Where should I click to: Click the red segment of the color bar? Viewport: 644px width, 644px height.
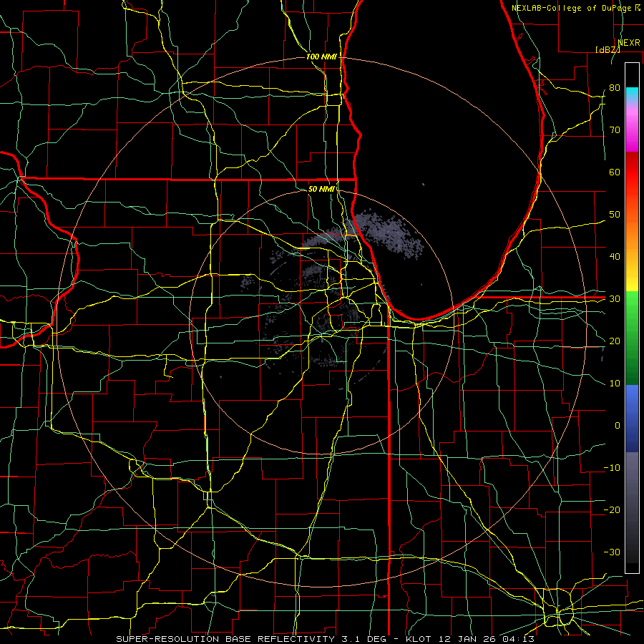pyautogui.click(x=632, y=172)
